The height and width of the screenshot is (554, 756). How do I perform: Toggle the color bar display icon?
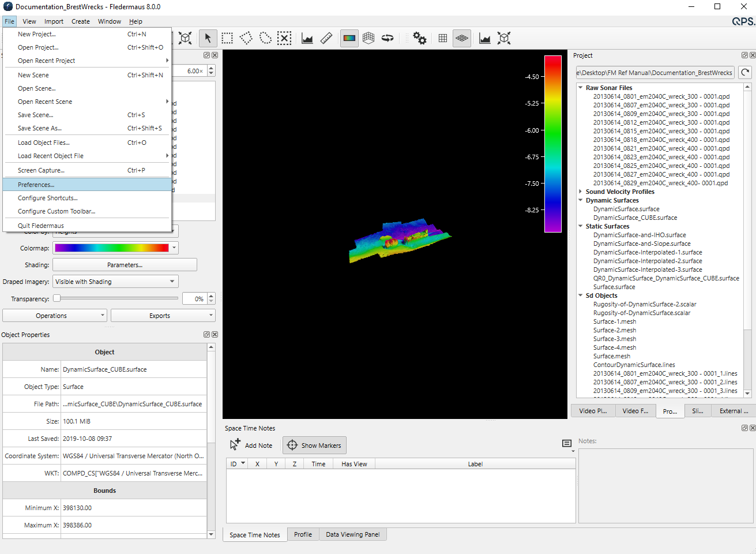(349, 39)
